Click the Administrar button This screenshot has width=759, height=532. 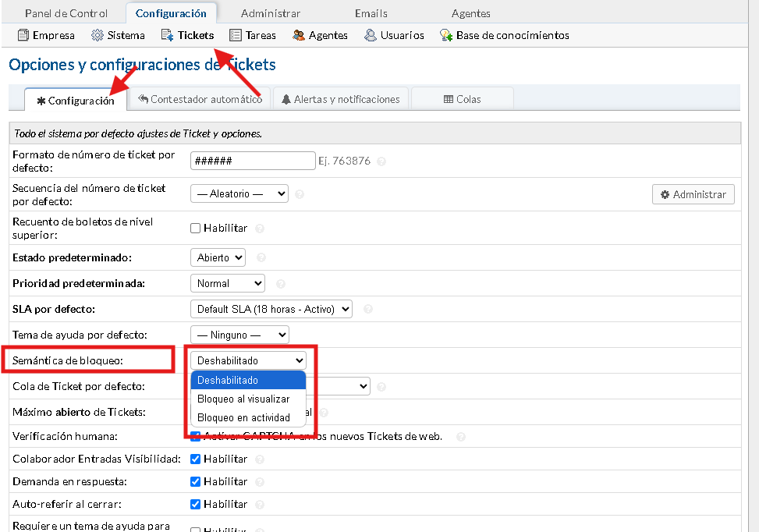pyautogui.click(x=693, y=194)
